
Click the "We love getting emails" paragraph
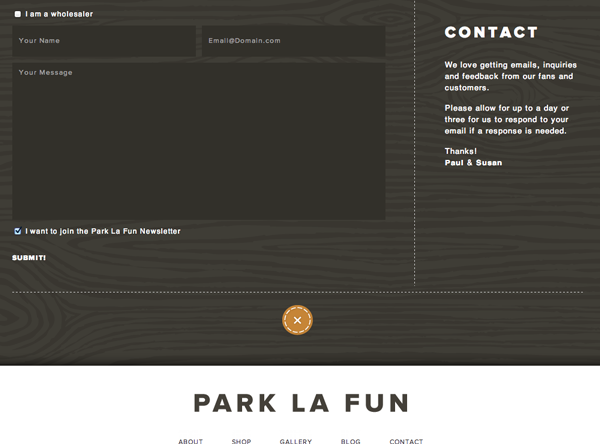[x=510, y=76]
